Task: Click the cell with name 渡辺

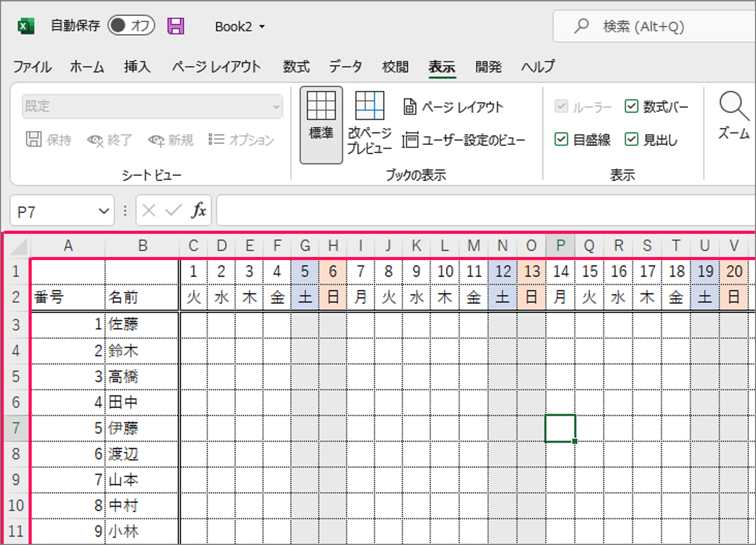Action: pyautogui.click(x=142, y=454)
